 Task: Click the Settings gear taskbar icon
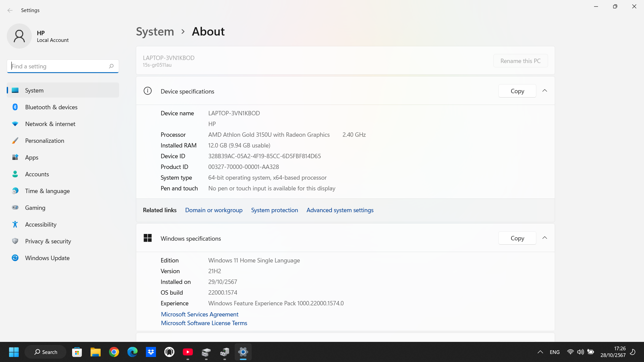[243, 352]
